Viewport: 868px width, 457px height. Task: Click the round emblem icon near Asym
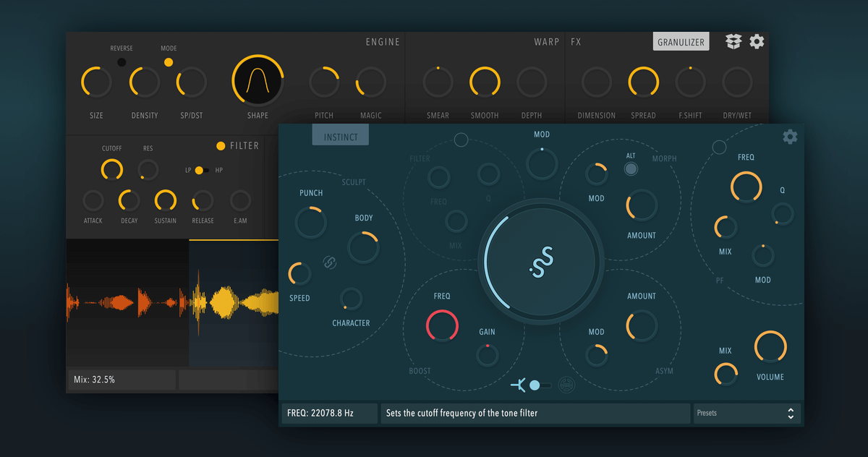568,385
